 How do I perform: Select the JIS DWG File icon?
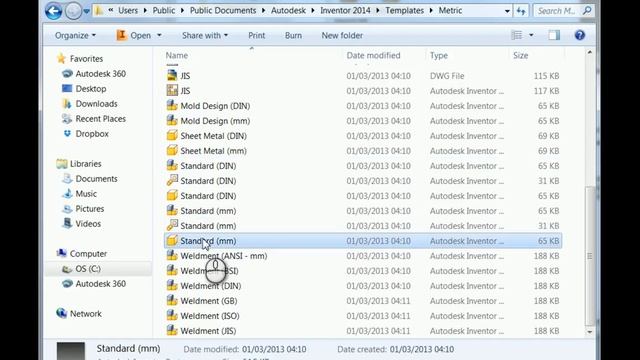(172, 76)
